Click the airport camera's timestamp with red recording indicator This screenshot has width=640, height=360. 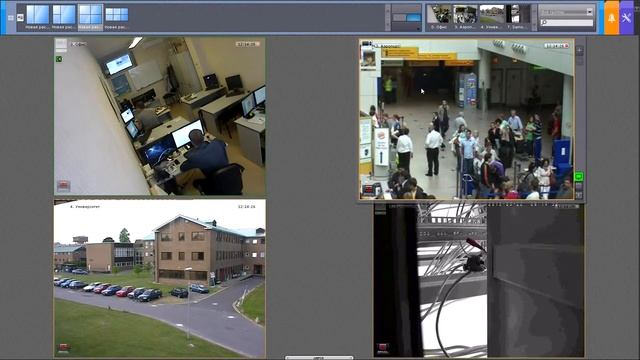(x=557, y=46)
